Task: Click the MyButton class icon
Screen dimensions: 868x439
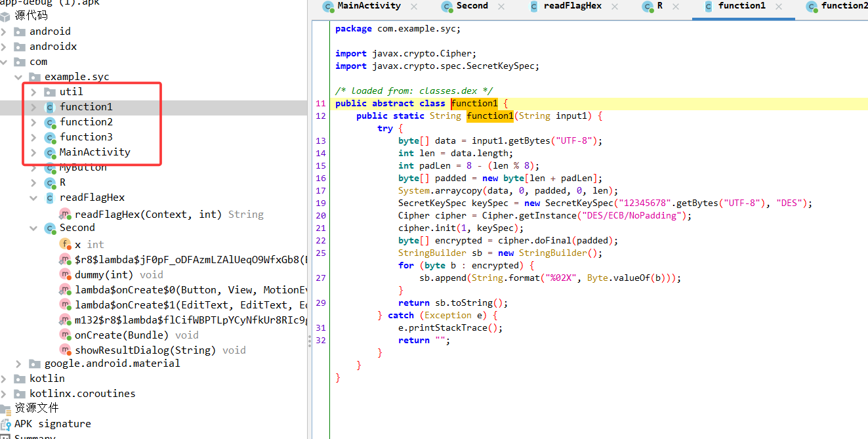Action: point(50,168)
